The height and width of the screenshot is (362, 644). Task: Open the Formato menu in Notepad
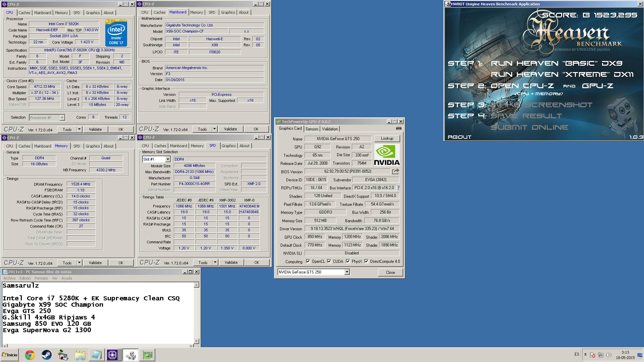pos(41,278)
